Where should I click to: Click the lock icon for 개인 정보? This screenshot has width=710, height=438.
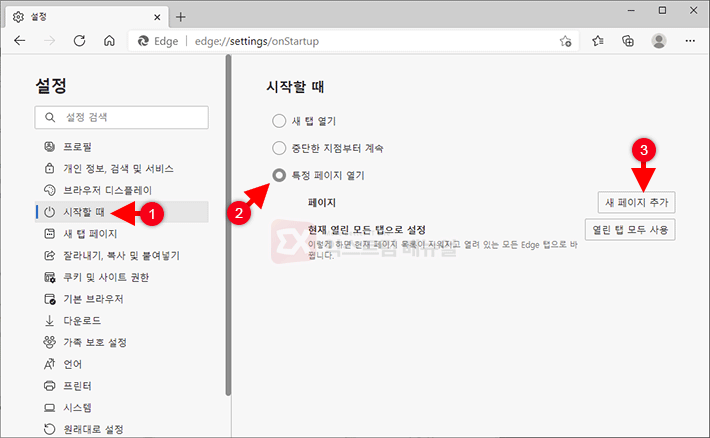49,168
